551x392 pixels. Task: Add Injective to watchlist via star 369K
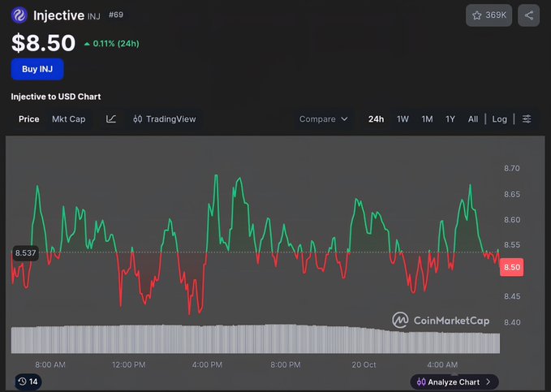tap(489, 15)
